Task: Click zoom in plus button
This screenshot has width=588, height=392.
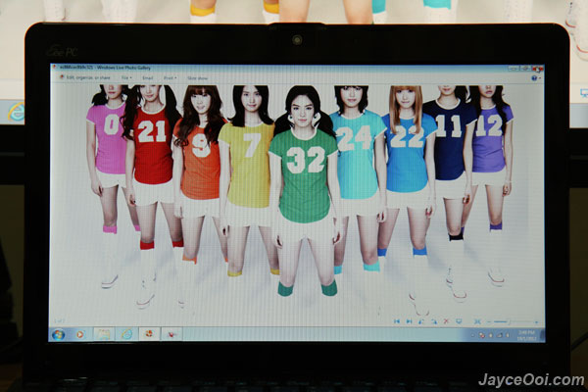Action: click(x=537, y=322)
